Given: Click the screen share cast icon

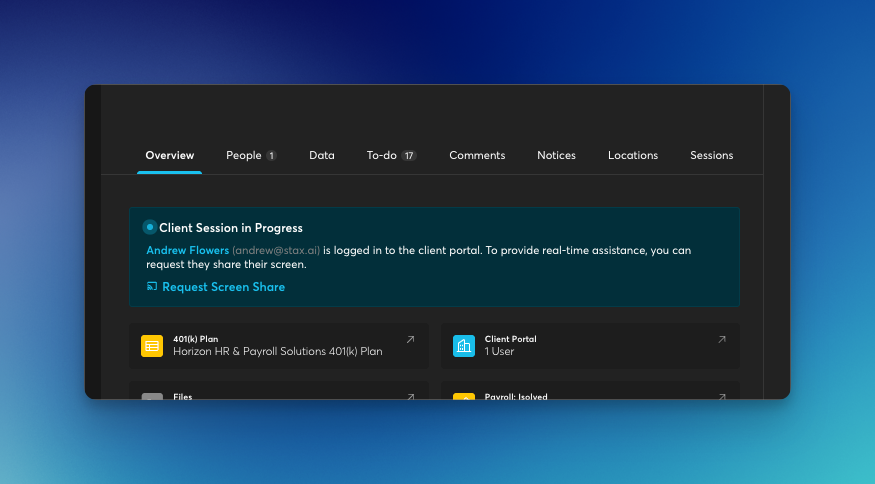Looking at the screenshot, I should 152,287.
